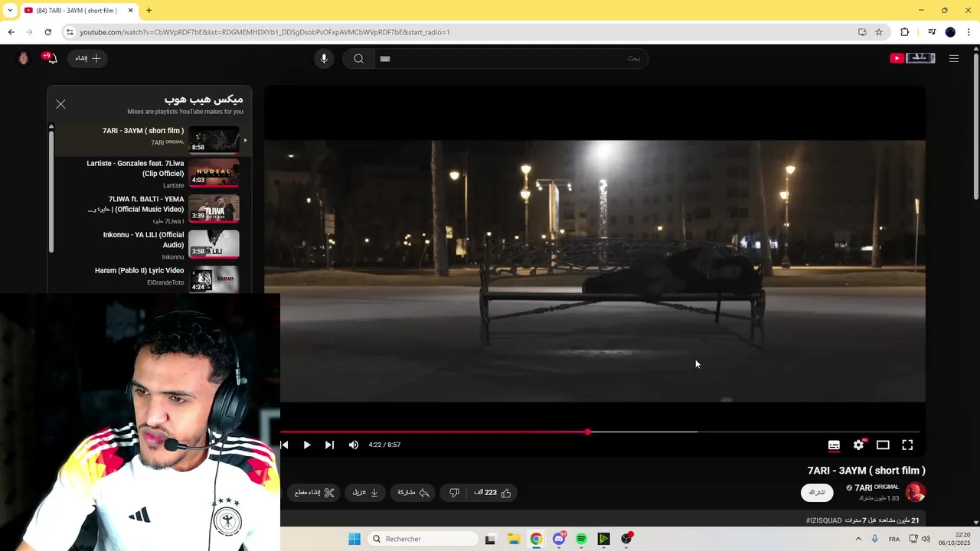Viewport: 980px width, 551px height.
Task: Open the Create video button
Action: coord(87,58)
